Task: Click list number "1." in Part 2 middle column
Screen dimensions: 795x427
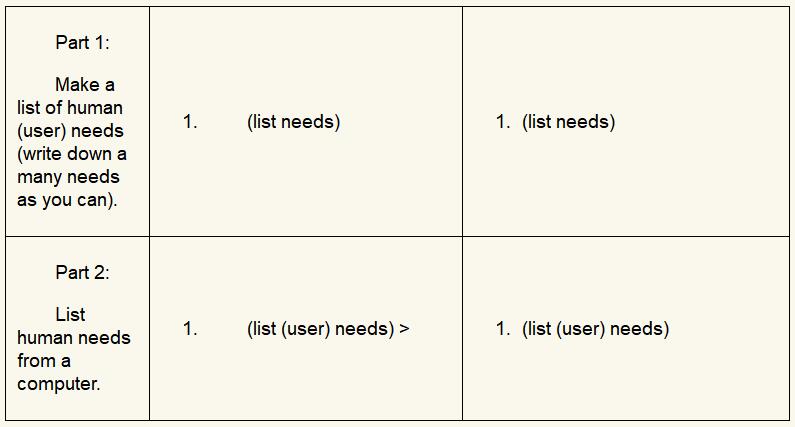Action: [190, 328]
